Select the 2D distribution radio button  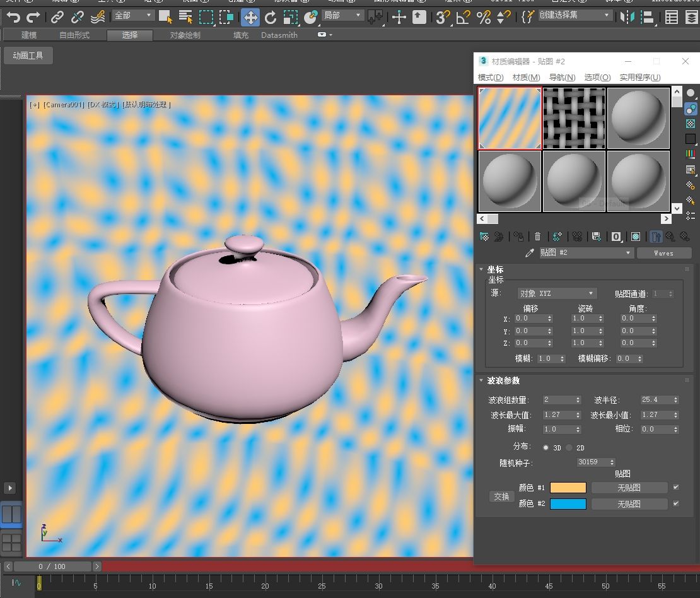[x=569, y=447]
